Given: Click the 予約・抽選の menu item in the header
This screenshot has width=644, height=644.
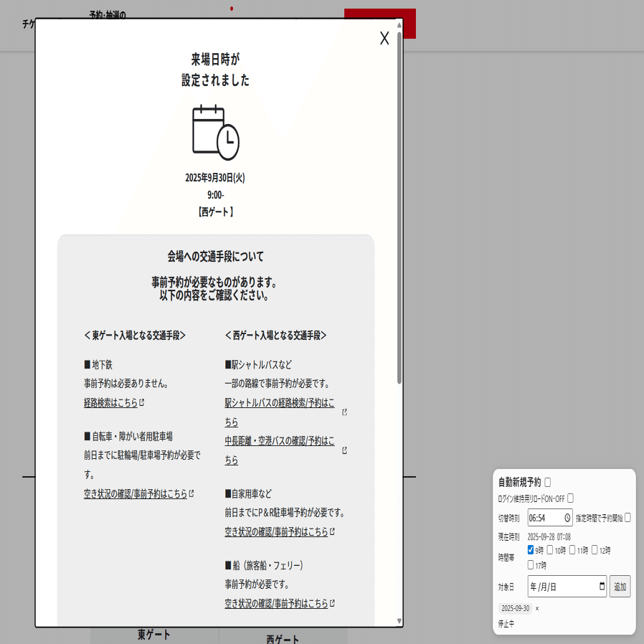Looking at the screenshot, I should pyautogui.click(x=108, y=14).
